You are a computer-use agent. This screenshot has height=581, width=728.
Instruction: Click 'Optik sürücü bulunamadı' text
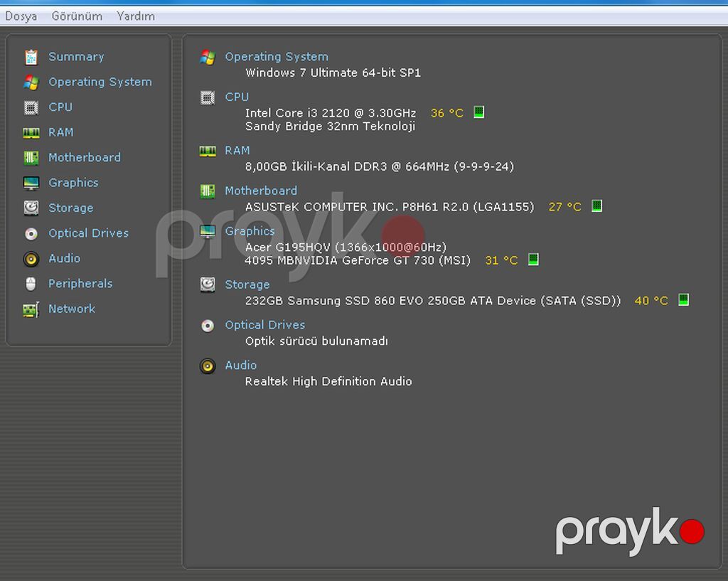[316, 341]
